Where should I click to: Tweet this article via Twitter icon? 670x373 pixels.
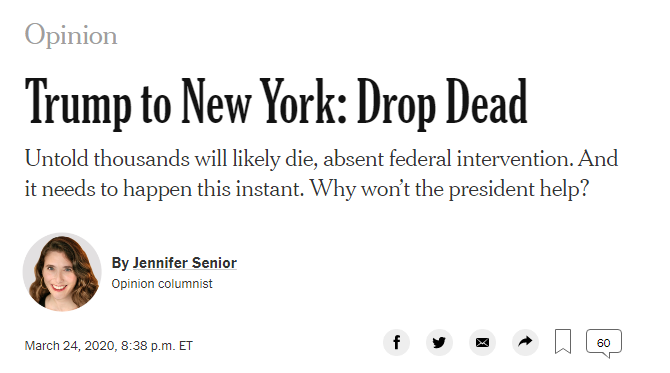(x=439, y=342)
